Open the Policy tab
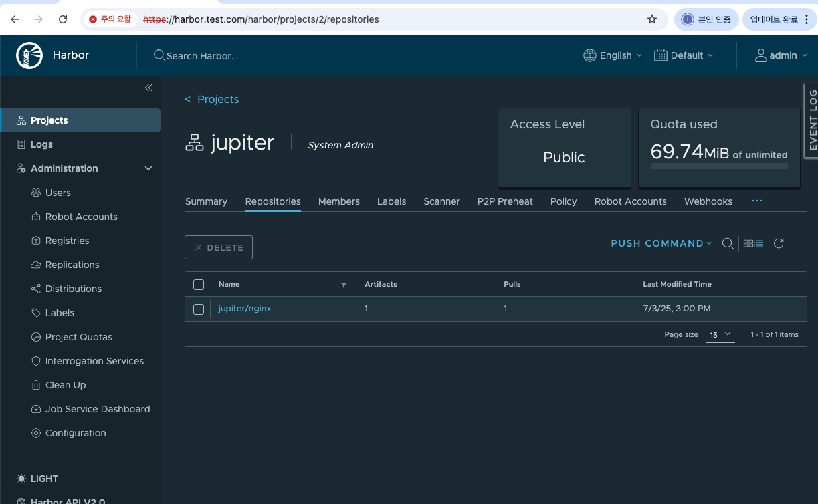 pos(564,201)
